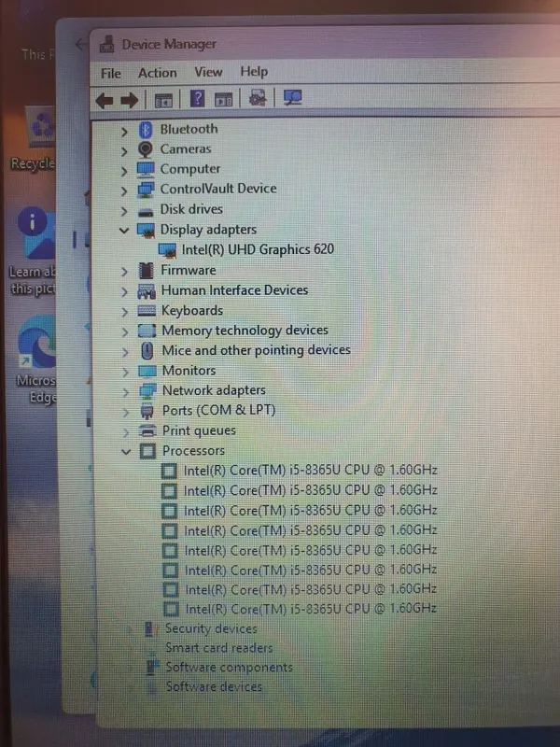Click the Computer monitor icon
The width and height of the screenshot is (560, 747).
pyautogui.click(x=146, y=170)
